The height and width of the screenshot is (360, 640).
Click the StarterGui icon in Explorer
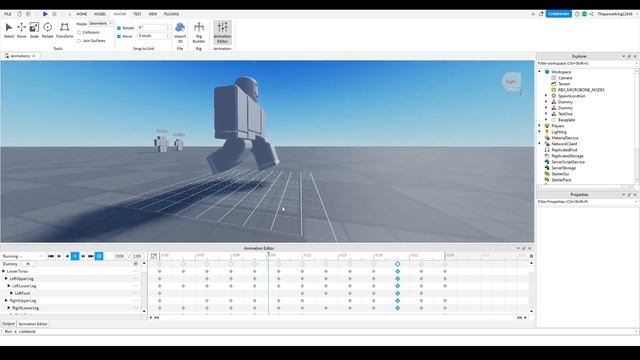tap(547, 174)
